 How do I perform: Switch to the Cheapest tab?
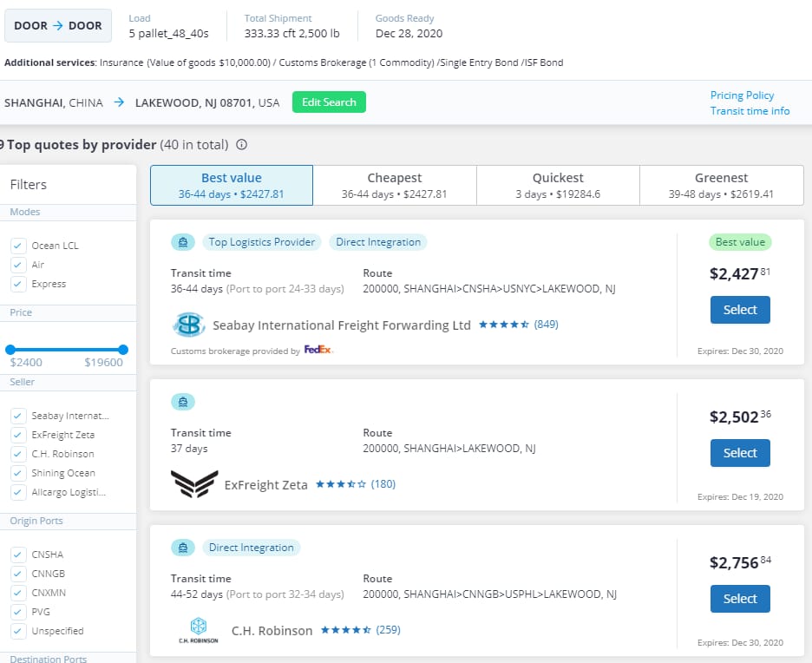[395, 186]
